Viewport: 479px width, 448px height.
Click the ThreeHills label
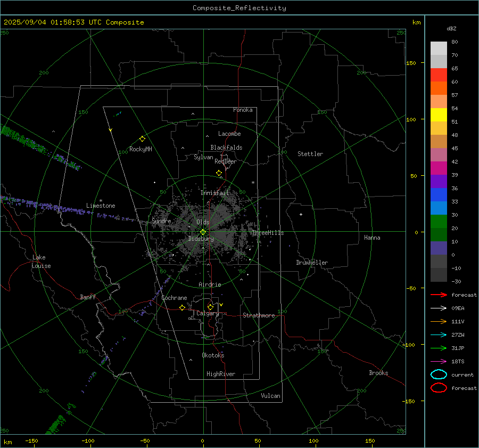[268, 233]
